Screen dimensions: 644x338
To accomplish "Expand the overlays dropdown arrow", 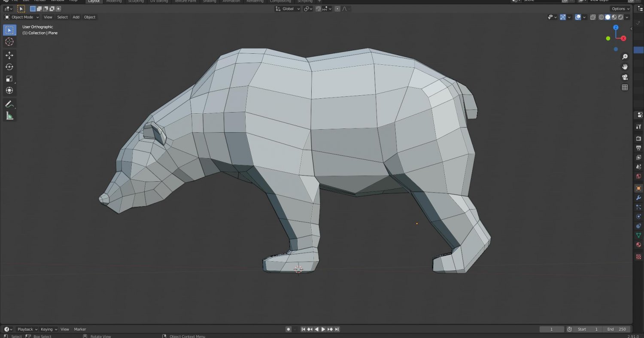I will point(584,17).
